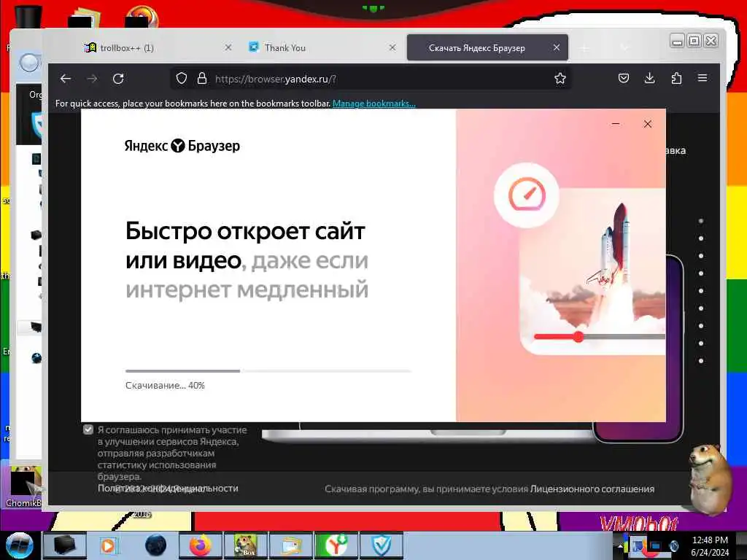Bookmark this page with the star icon
This screenshot has width=747, height=560.
coord(560,78)
